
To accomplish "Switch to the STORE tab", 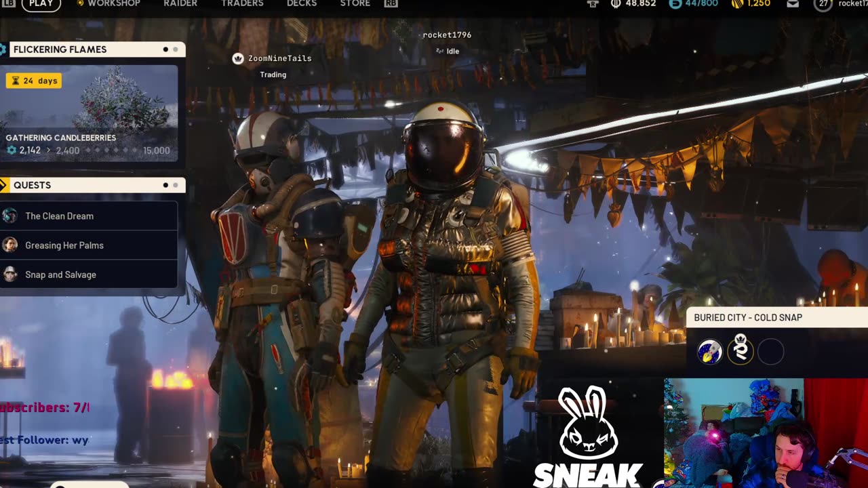I will click(355, 3).
